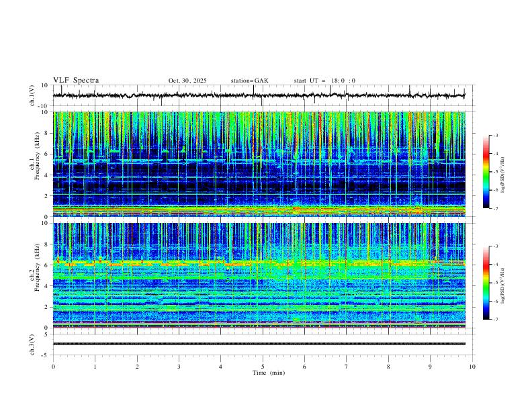This screenshot has width=532, height=411.
Task: Click the ch.1 colorbar log(PSD) label
Action: [x=502, y=175]
